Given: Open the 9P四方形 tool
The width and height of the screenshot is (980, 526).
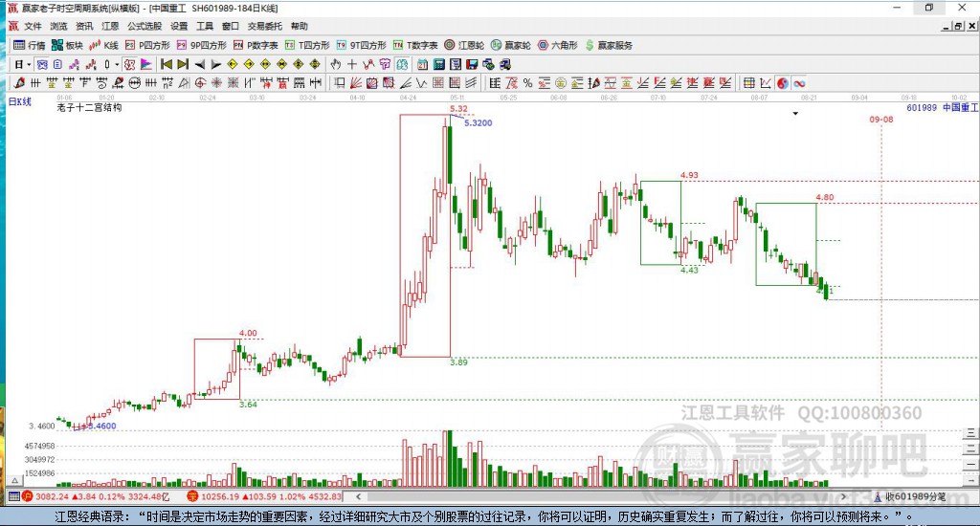Looking at the screenshot, I should pyautogui.click(x=202, y=45).
